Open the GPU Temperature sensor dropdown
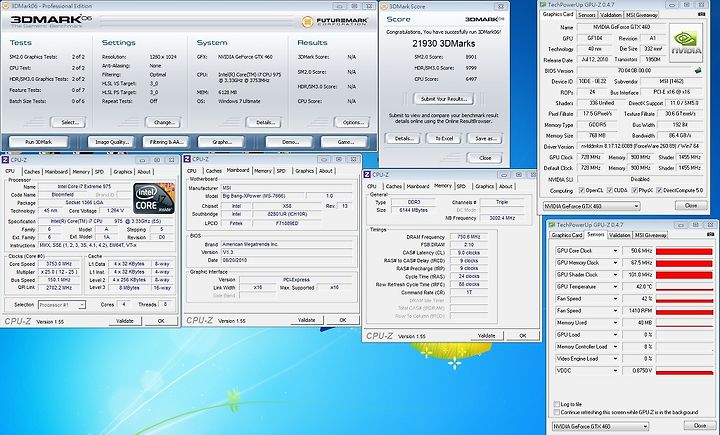720x435 pixels. [615, 287]
